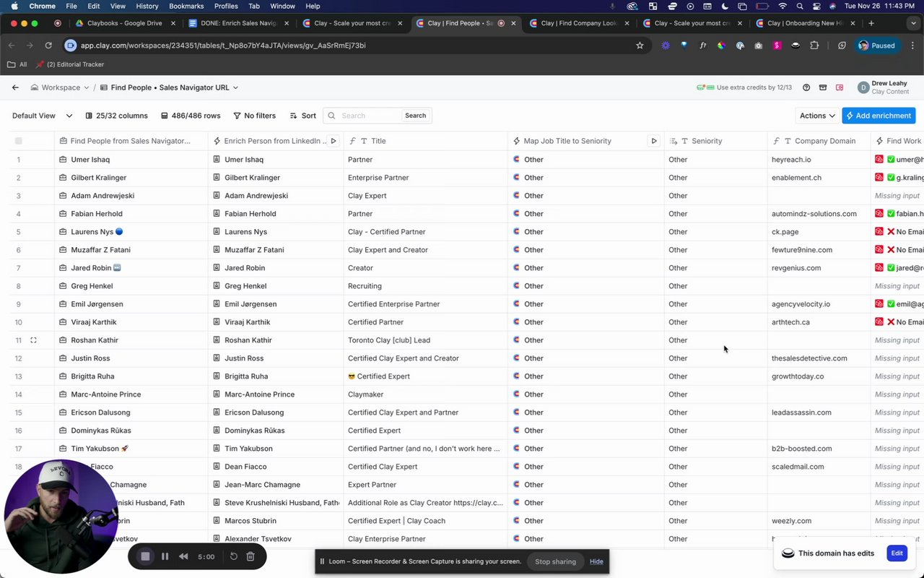The height and width of the screenshot is (578, 924).
Task: Open macOS Control Center icon
Action: [x=816, y=6]
